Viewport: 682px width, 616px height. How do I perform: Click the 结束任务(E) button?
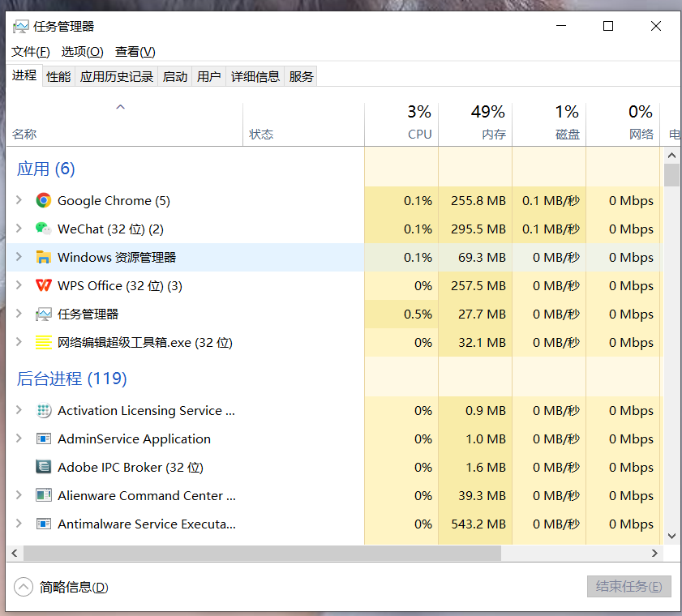[x=629, y=587]
